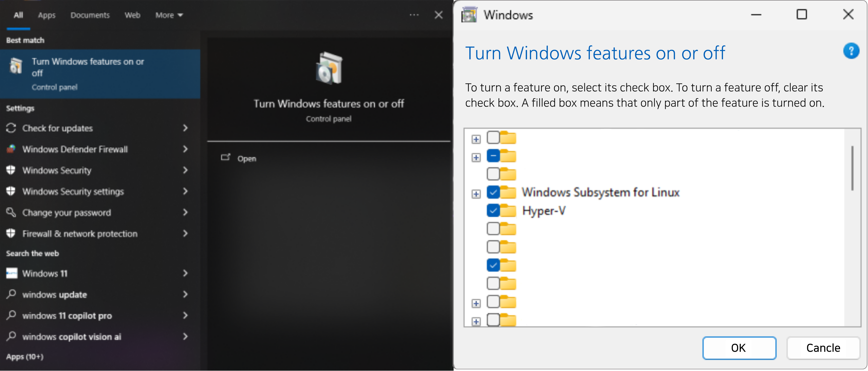This screenshot has height=371, width=868.
Task: Toggle the partially filled checkbox with dash
Action: [493, 156]
